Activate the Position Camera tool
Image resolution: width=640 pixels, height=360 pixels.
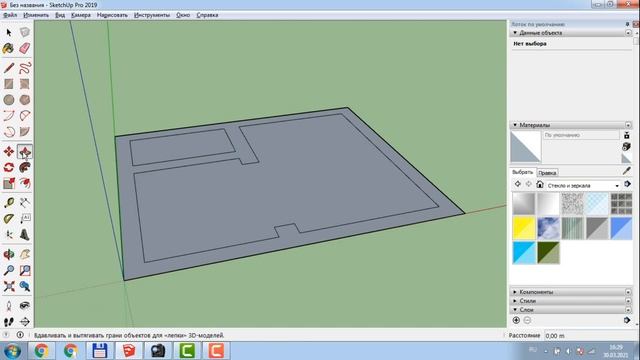[x=9, y=306]
